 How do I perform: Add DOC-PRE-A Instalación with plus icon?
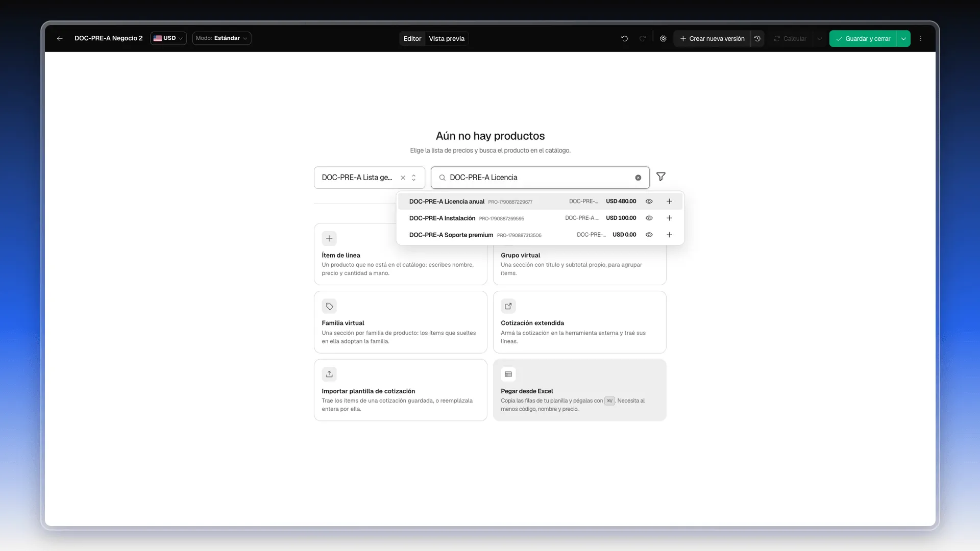669,218
